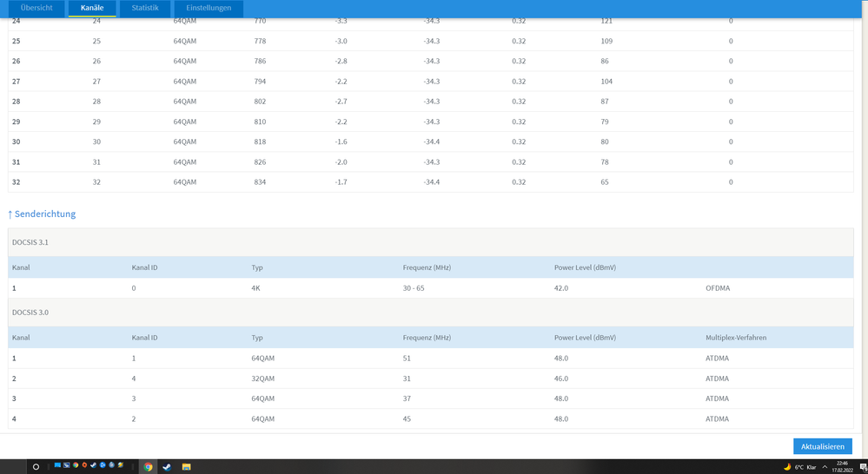Open the Einstellungen tab
The width and height of the screenshot is (868, 474).
coord(209,8)
